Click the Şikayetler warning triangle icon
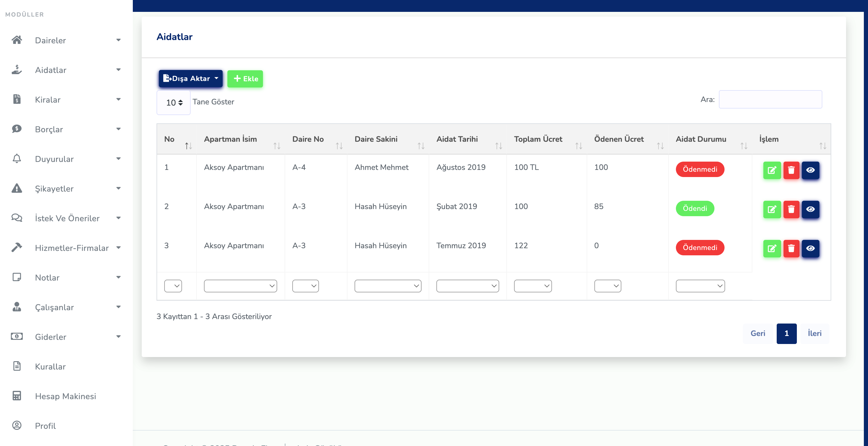 (x=17, y=188)
